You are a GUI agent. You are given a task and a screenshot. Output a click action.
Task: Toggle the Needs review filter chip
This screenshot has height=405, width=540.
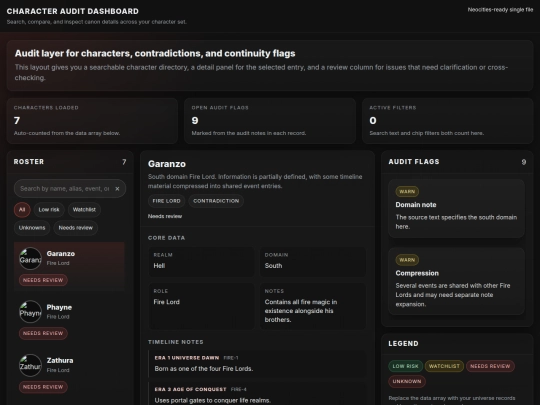click(x=75, y=228)
